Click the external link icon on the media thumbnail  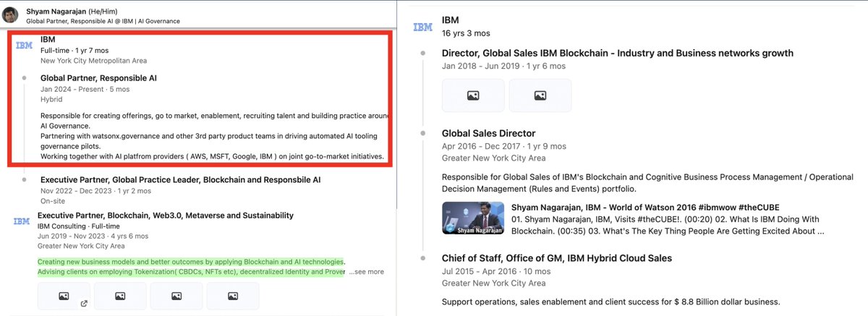pos(84,304)
